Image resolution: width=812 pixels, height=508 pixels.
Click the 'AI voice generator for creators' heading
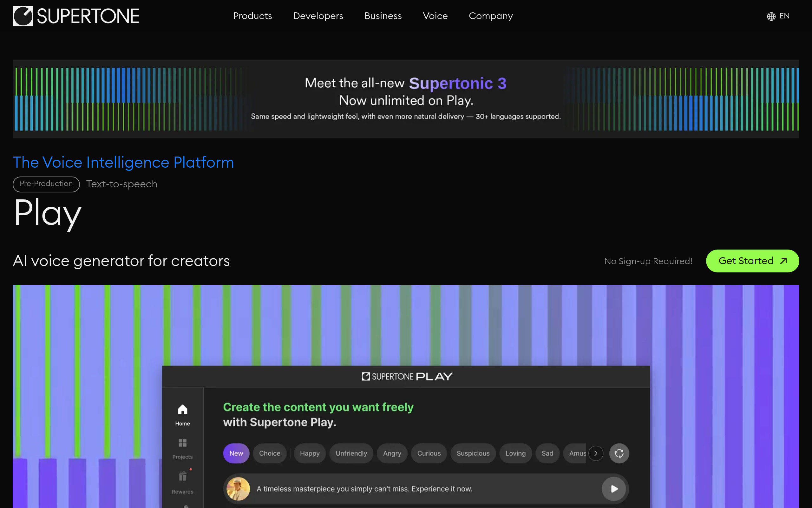click(x=121, y=261)
